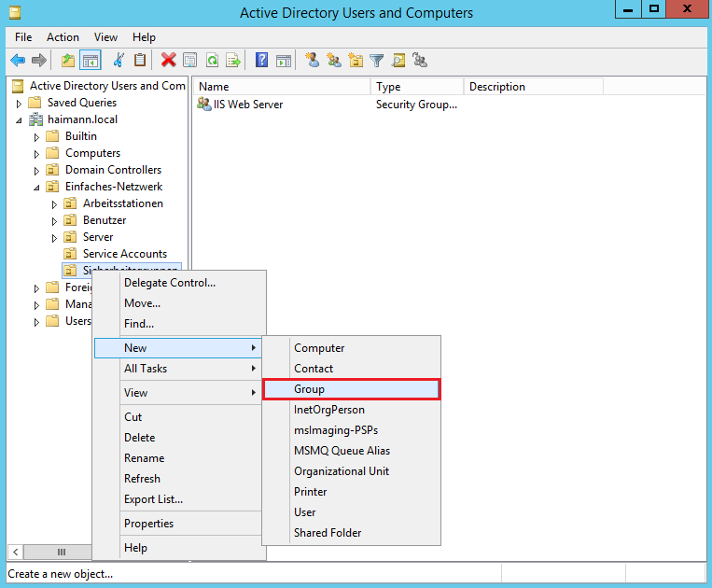Click the Cut scissors toolbar icon
The width and height of the screenshot is (712, 588).
[119, 60]
